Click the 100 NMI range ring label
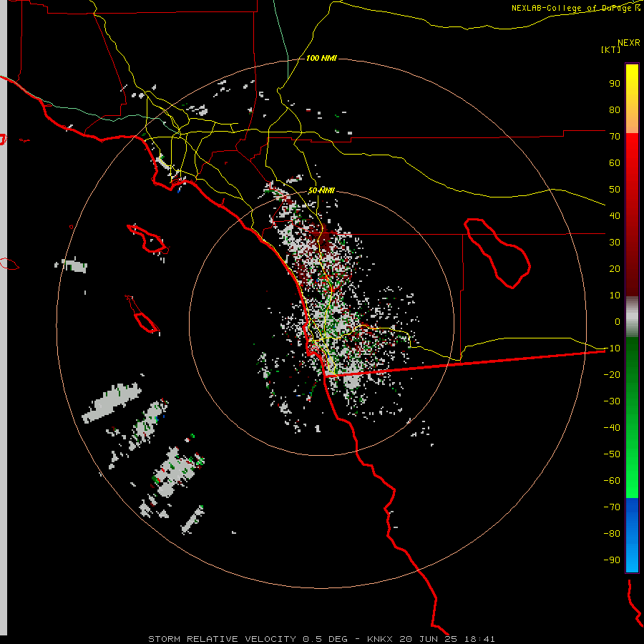The image size is (644, 644). click(321, 59)
